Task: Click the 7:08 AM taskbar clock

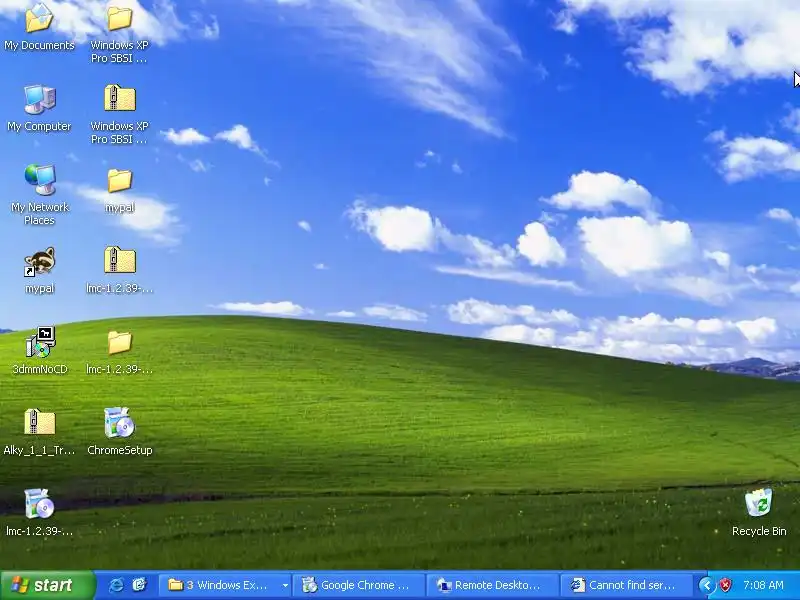Action: point(763,585)
